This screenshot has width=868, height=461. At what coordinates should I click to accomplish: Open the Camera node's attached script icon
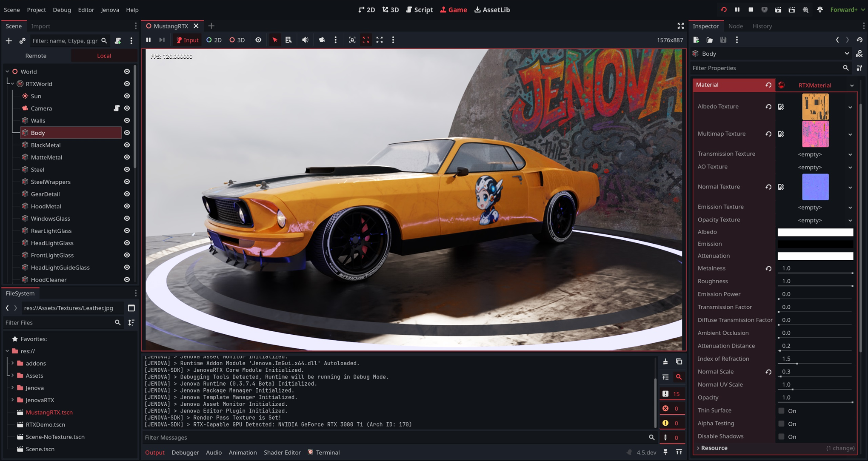[116, 108]
